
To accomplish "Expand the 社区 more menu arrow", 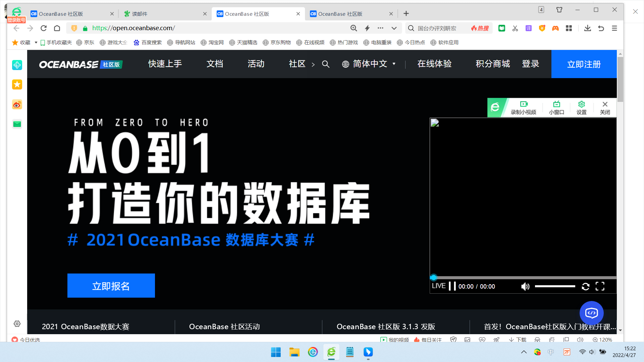I will point(313,64).
